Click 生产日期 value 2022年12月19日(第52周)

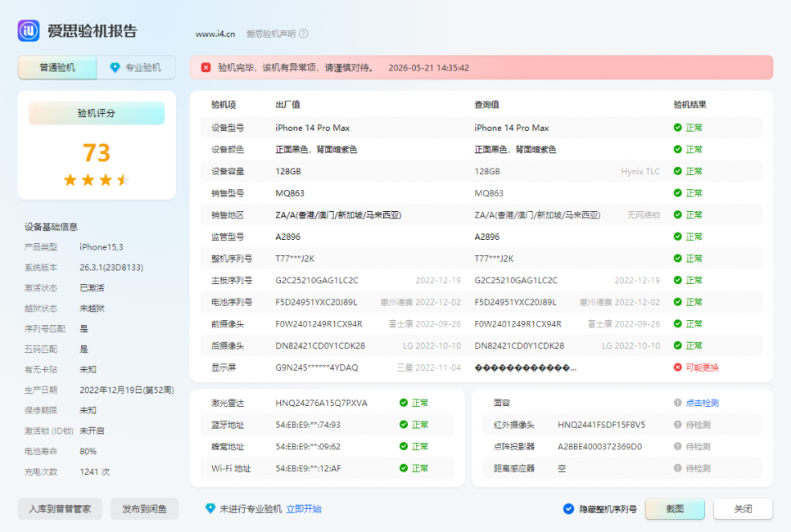point(127,390)
